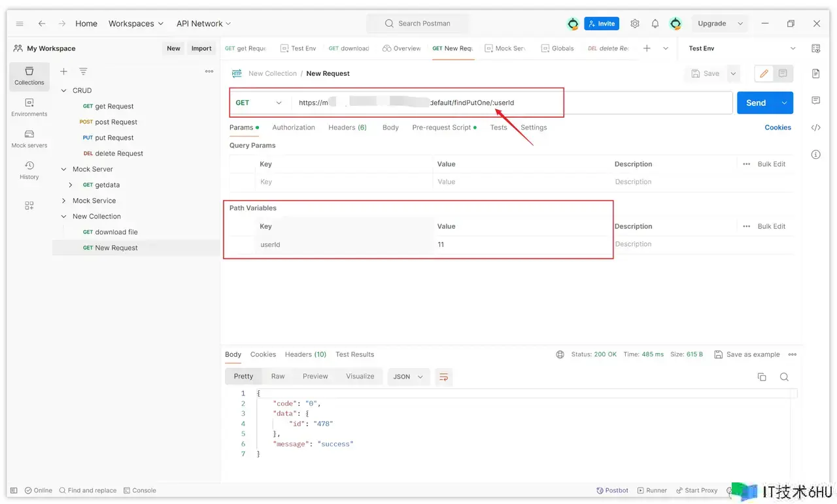837x504 pixels.
Task: Collapse the CRUD collection
Action: click(64, 91)
